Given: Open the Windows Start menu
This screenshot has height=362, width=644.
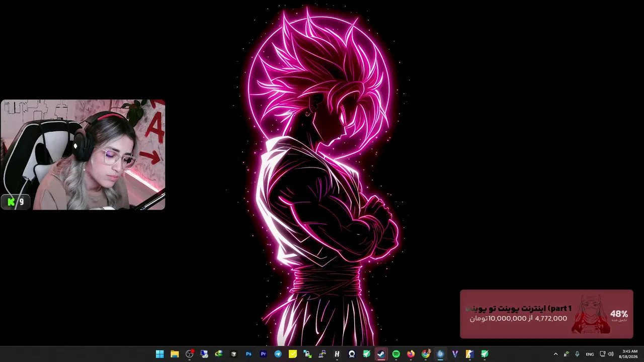Looking at the screenshot, I should point(159,354).
